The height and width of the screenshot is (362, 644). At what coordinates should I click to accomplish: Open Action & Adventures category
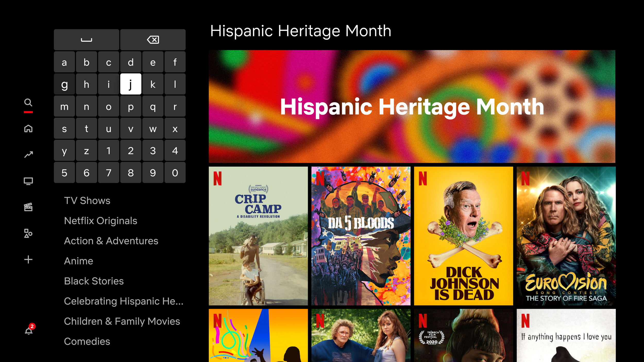coord(111,241)
